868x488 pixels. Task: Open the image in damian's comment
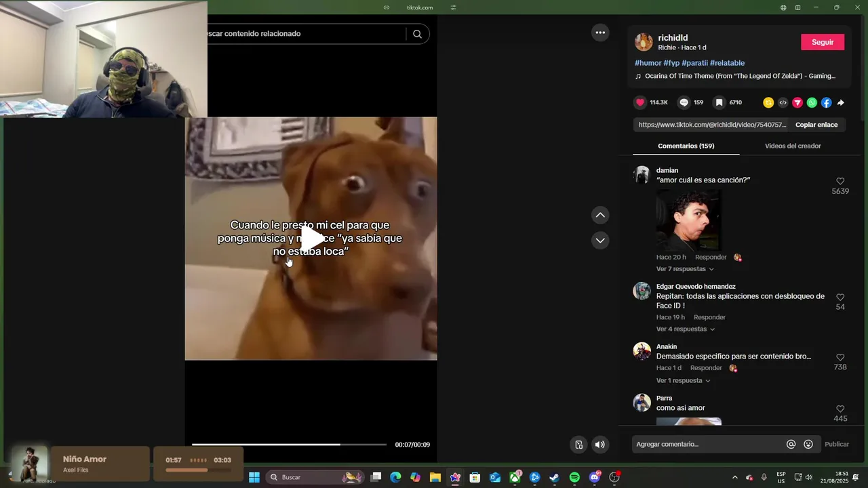(x=688, y=220)
